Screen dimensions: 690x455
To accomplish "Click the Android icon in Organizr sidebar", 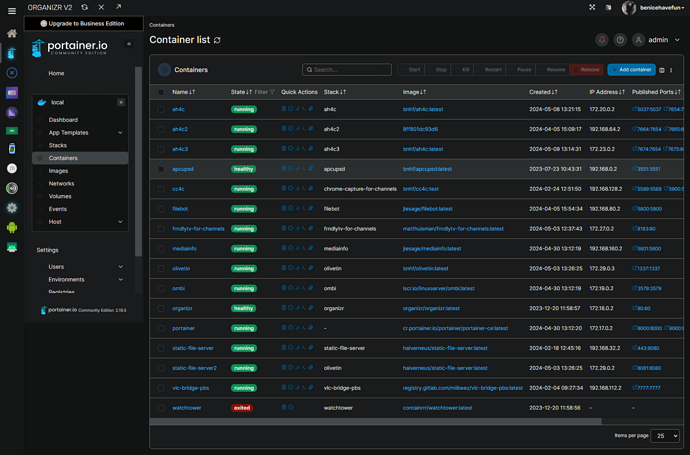I will pos(12,227).
